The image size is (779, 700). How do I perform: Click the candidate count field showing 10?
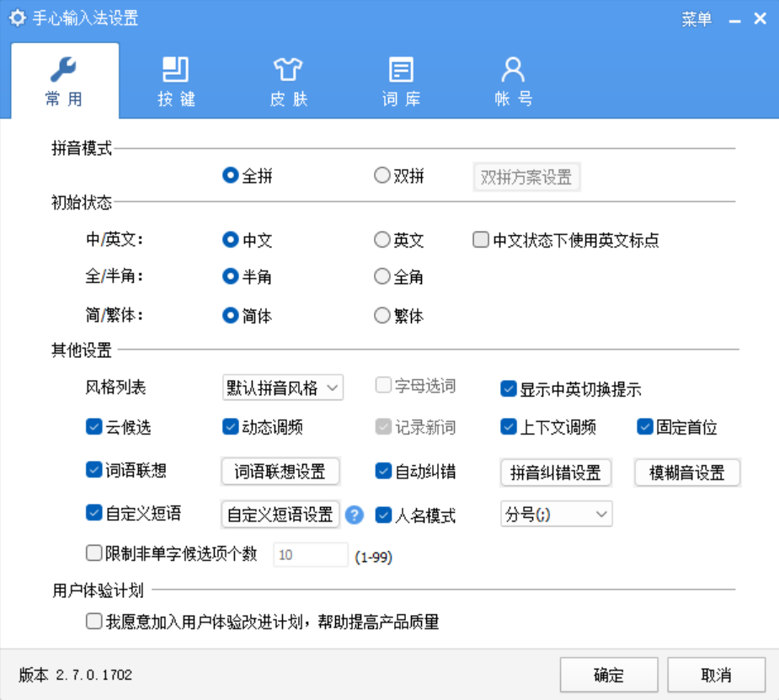tap(311, 555)
